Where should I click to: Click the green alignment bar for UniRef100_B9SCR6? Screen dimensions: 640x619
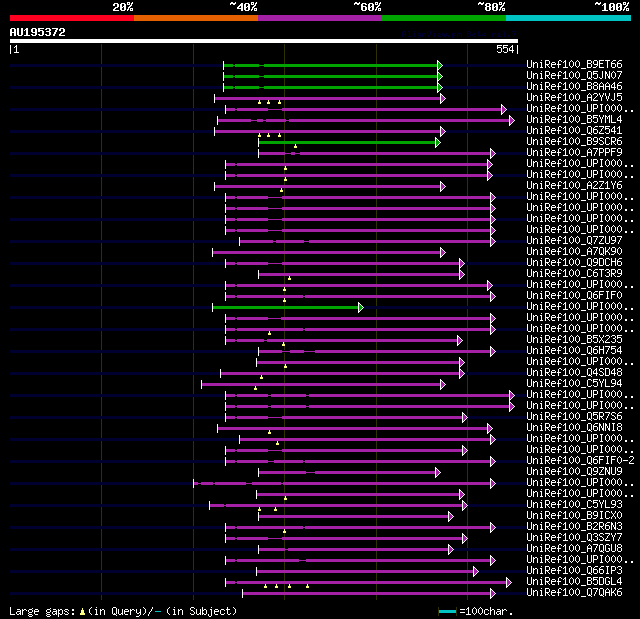click(347, 142)
